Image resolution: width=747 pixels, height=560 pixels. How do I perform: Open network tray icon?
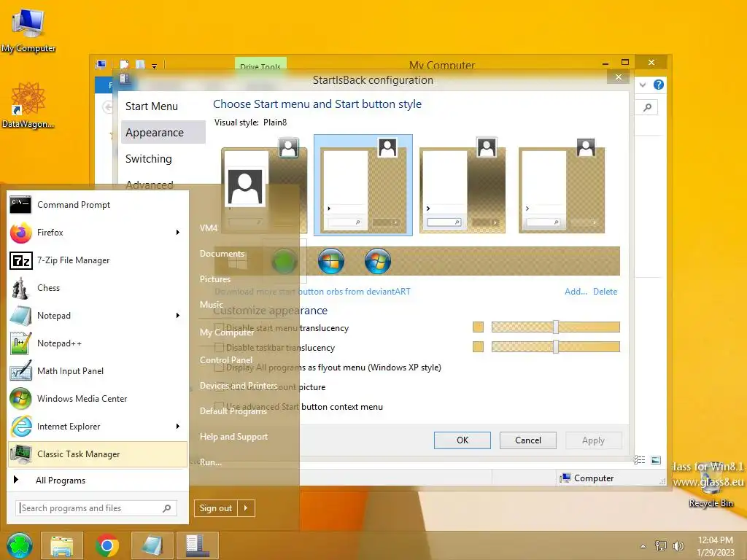pyautogui.click(x=661, y=545)
